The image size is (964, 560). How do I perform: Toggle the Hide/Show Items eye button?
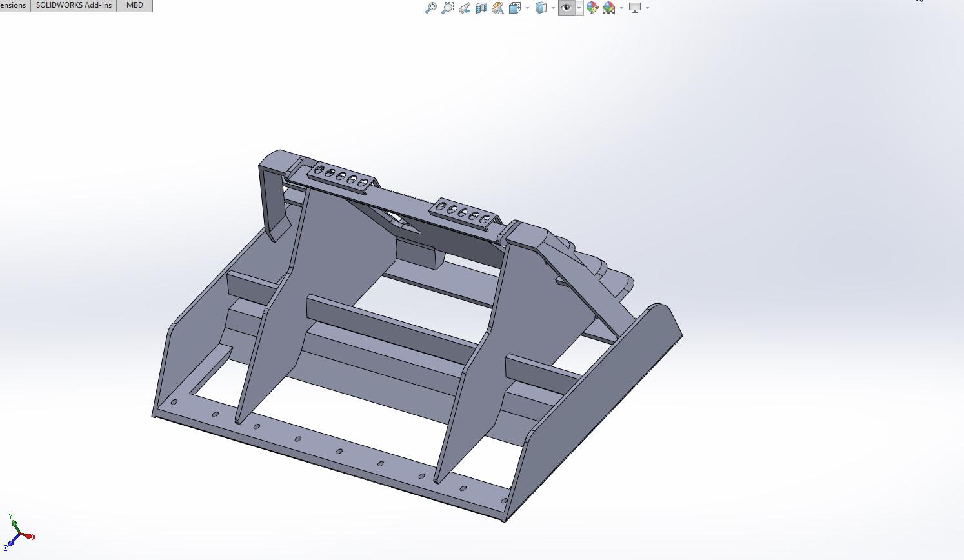tap(567, 8)
